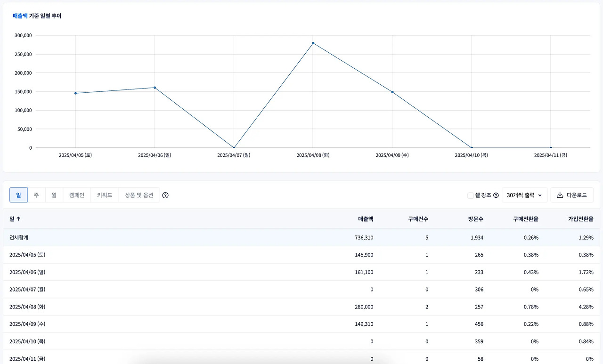603x364 pixels.
Task: Click the total 가입전환율 value 1.29%
Action: point(586,237)
